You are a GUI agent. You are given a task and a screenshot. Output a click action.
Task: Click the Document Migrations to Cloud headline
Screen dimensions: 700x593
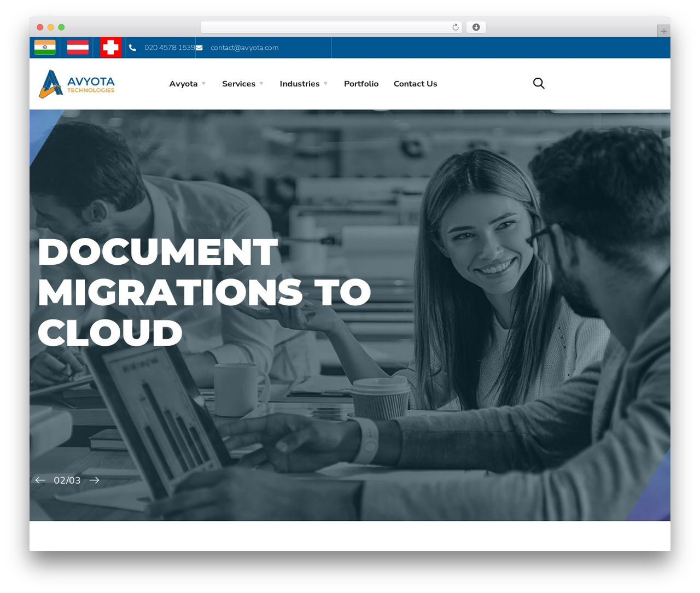tap(204, 292)
